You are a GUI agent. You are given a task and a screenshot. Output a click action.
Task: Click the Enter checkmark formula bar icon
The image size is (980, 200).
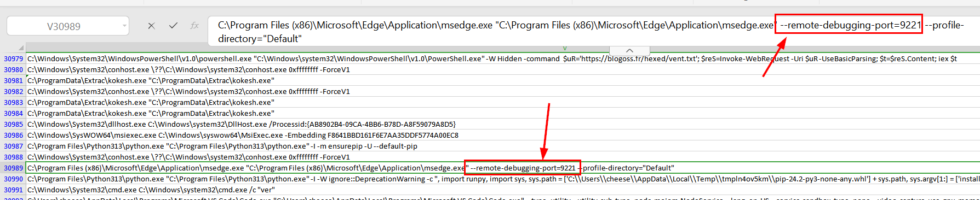tap(173, 26)
